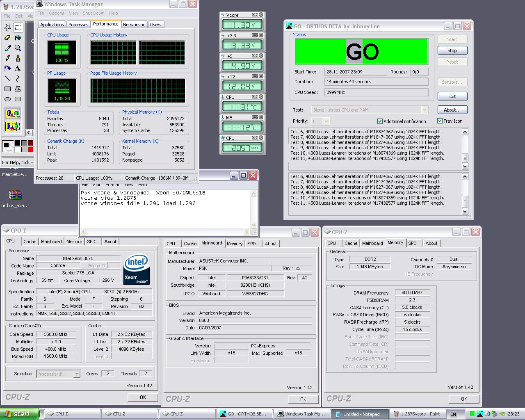
Task: Open WinRAR orthos_exe desktop icon
Action: click(15, 199)
